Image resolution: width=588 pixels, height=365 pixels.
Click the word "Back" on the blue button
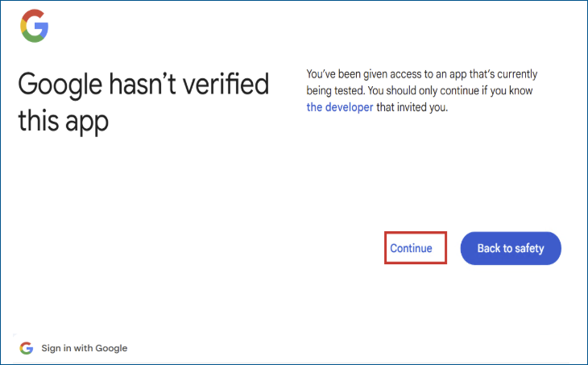[489, 248]
